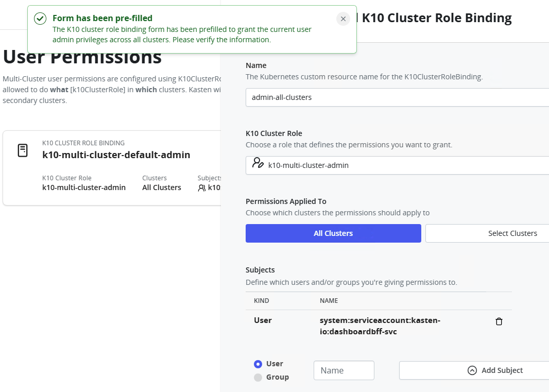Click the subject Name input box

344,370
